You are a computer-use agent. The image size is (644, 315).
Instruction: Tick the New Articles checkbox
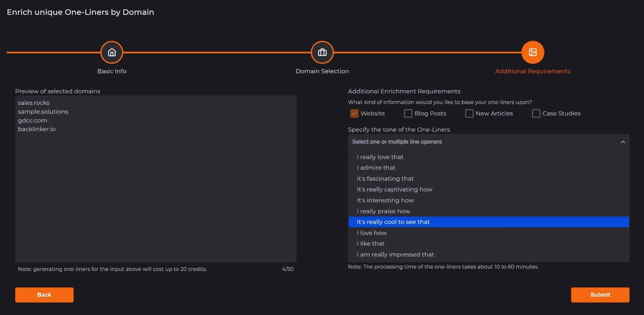[x=469, y=113]
